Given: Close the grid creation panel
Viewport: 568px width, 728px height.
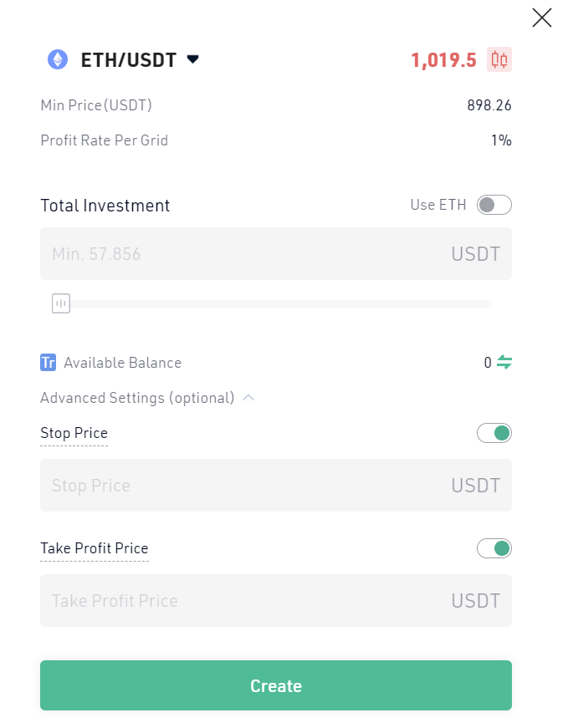Looking at the screenshot, I should (542, 18).
